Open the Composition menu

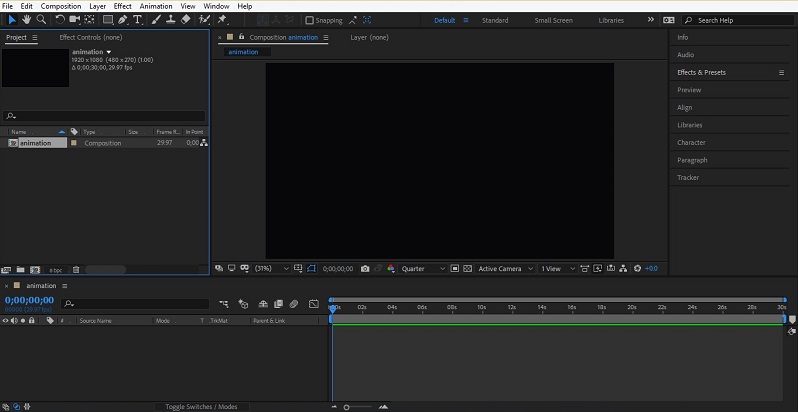click(x=60, y=6)
